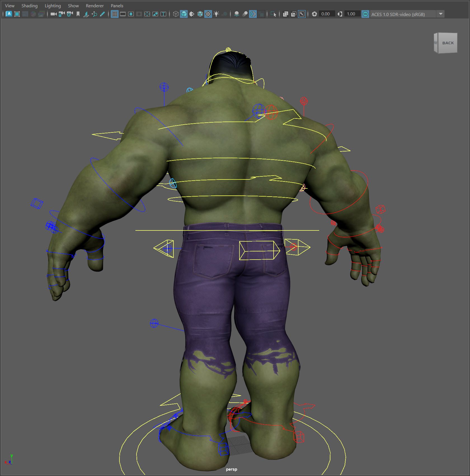
Task: Click the Exposure value field 0.00
Action: tap(327, 14)
